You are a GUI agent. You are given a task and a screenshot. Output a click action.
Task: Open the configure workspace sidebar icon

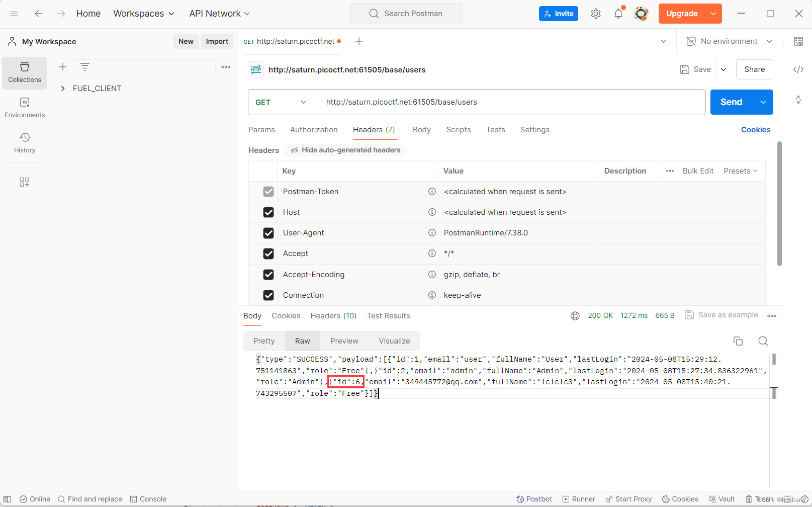click(25, 182)
